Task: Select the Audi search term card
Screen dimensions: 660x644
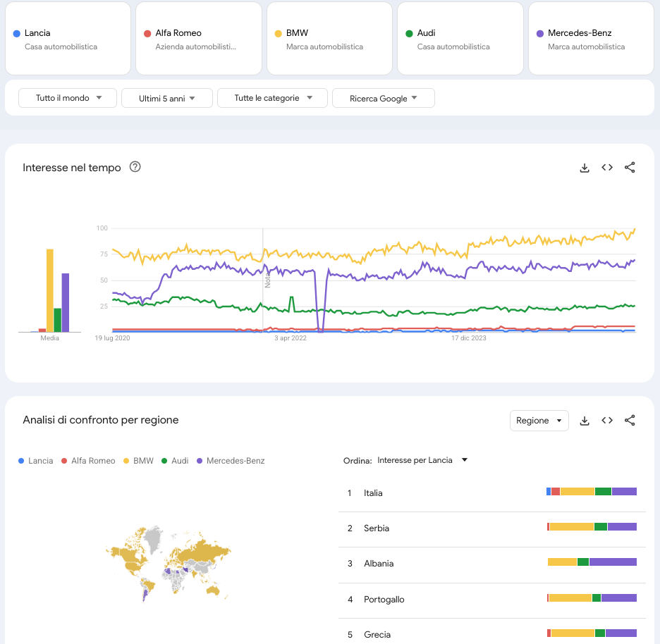Action: (x=460, y=38)
